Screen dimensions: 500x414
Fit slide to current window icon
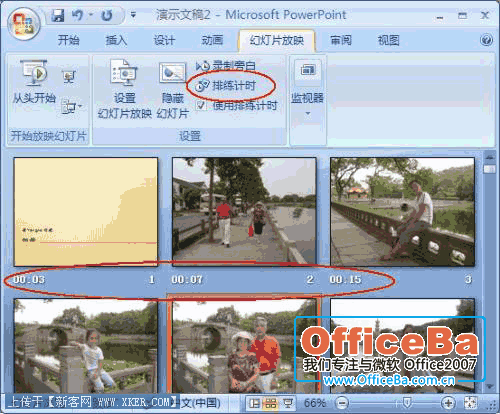(x=471, y=403)
